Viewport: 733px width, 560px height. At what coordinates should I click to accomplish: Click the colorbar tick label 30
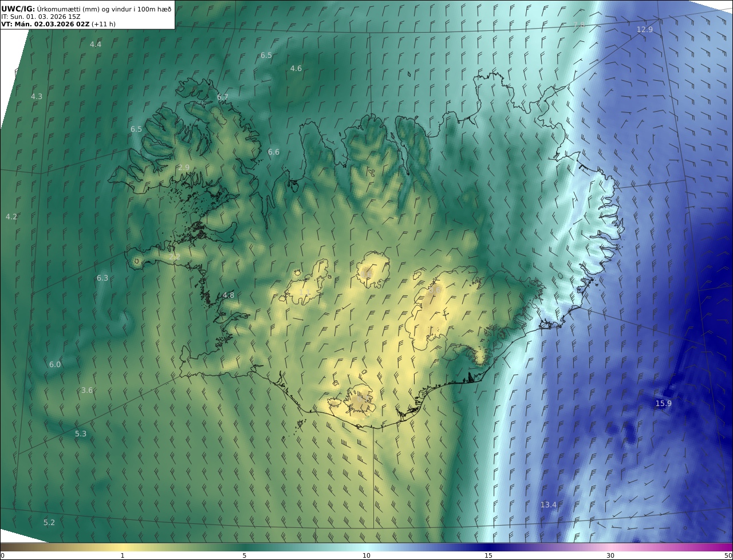click(610, 555)
